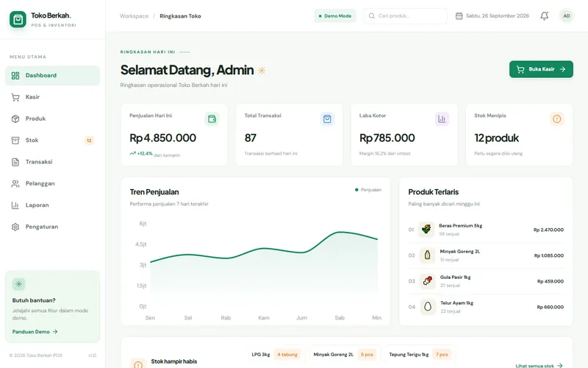Image resolution: width=588 pixels, height=368 pixels.
Task: Click the bag icon on Total Transaksi card
Action: click(327, 119)
